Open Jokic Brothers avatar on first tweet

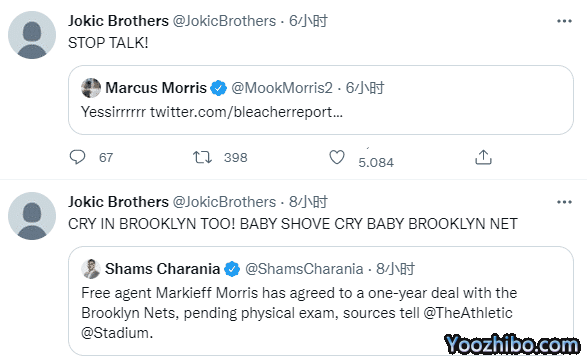pyautogui.click(x=32, y=35)
